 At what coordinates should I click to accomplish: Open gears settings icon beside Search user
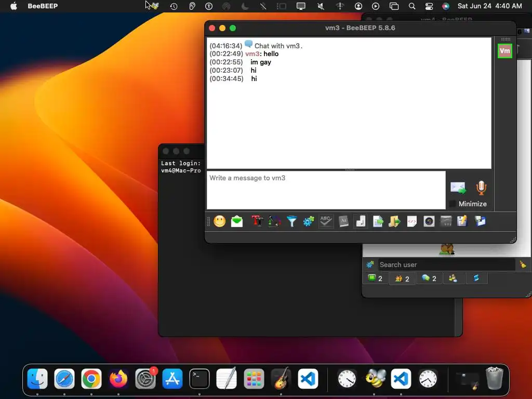370,264
